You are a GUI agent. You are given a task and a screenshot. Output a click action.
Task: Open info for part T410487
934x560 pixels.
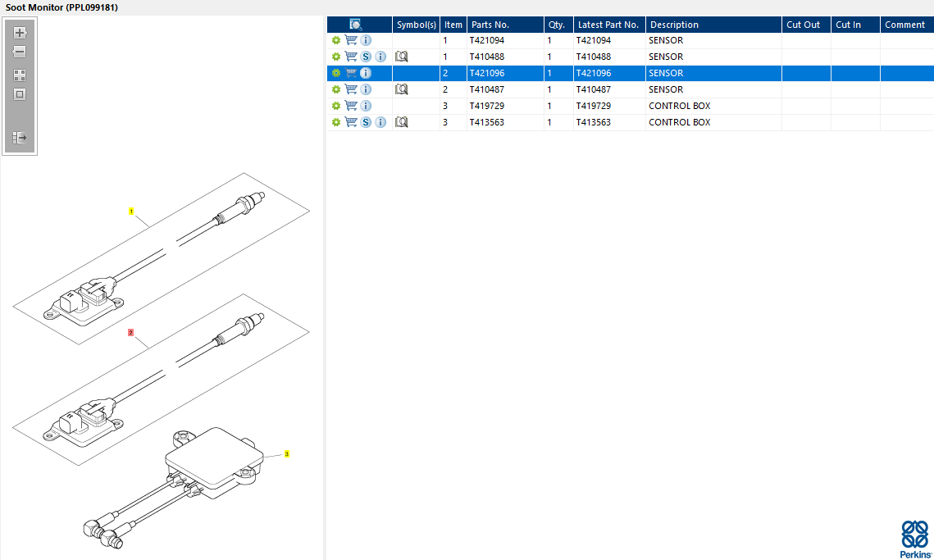[366, 89]
